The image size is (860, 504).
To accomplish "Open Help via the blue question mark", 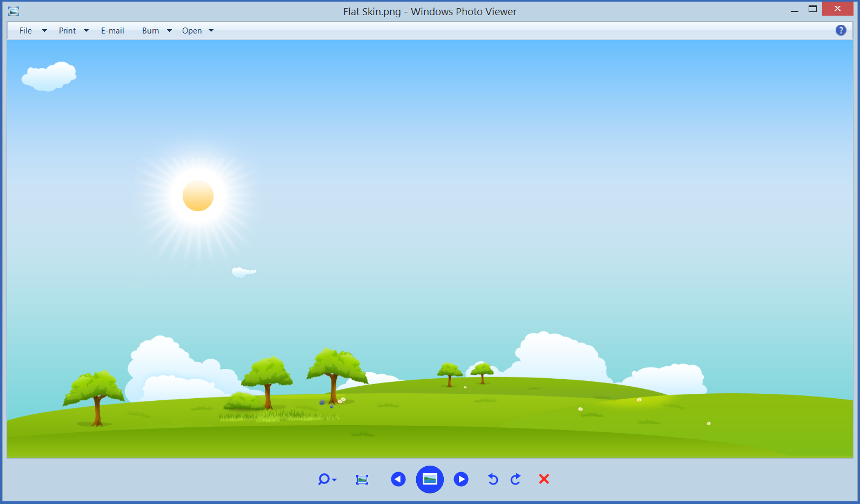I will 841,30.
